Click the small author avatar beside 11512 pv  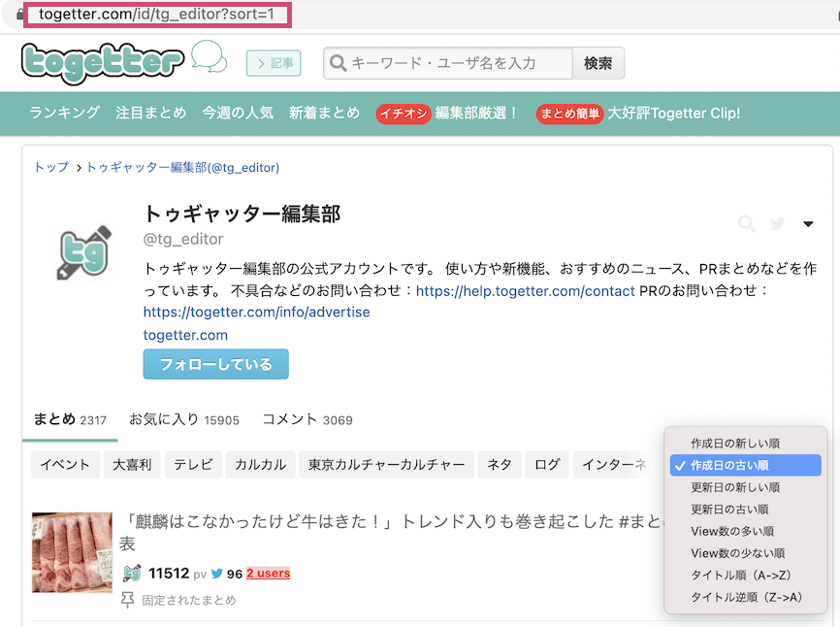(132, 573)
